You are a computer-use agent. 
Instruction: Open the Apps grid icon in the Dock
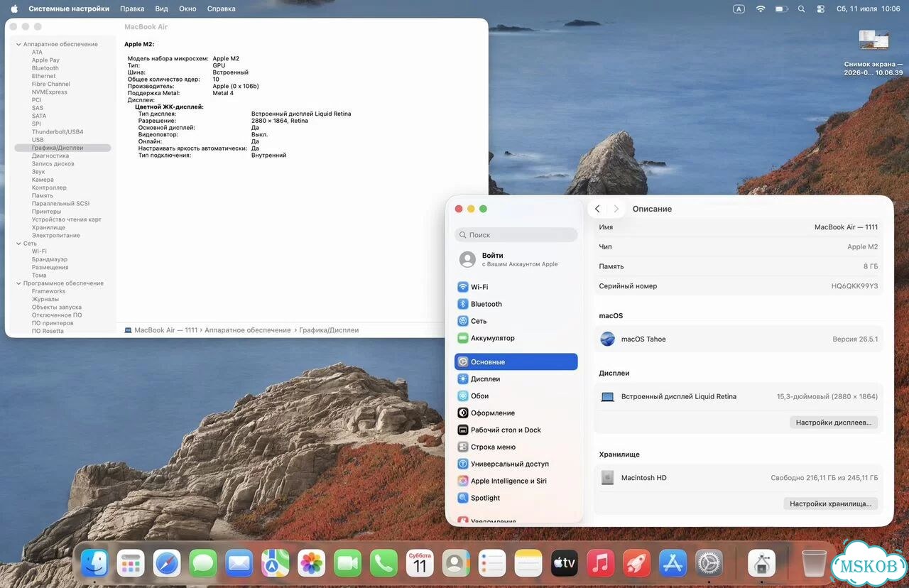131,564
